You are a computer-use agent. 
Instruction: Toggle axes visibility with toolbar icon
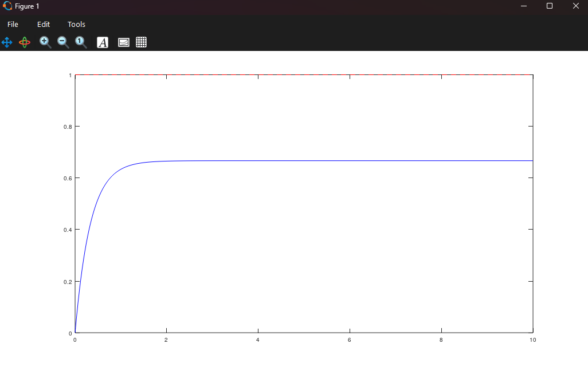pos(124,42)
